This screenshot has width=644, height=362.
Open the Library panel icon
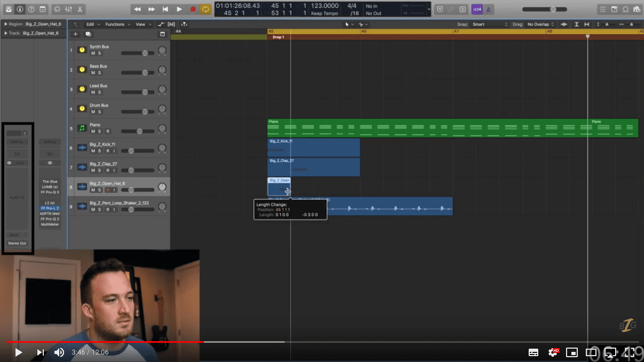(9, 9)
